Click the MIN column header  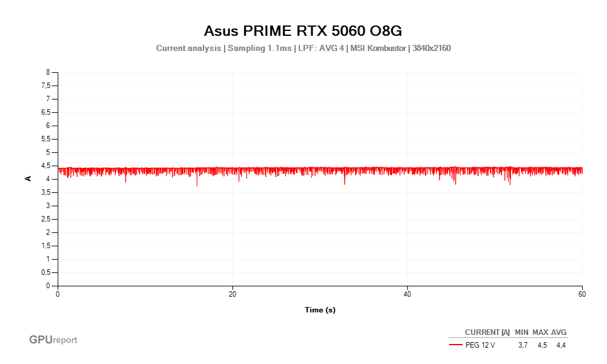tap(521, 332)
